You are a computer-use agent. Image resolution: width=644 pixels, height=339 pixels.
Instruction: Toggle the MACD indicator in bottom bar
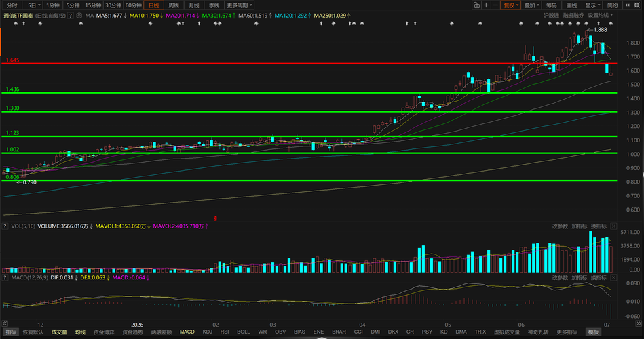(187, 332)
